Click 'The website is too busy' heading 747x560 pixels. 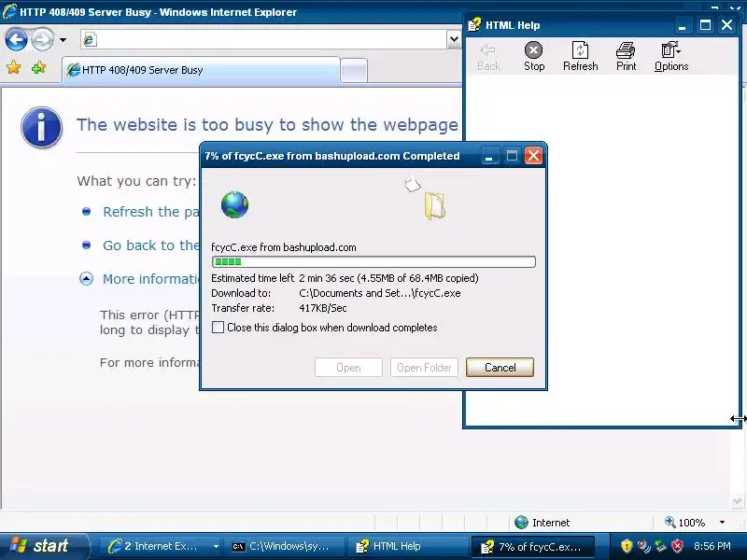click(x=267, y=125)
